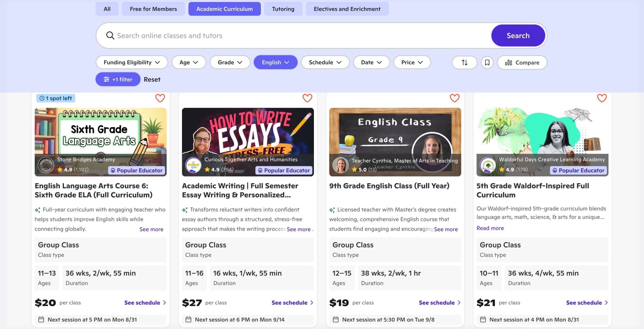Expand the Date filter dropdown
644x329 pixels.
[371, 62]
